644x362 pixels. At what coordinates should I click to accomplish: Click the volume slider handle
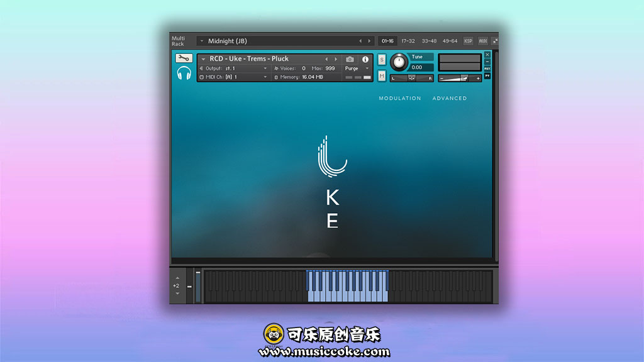464,79
